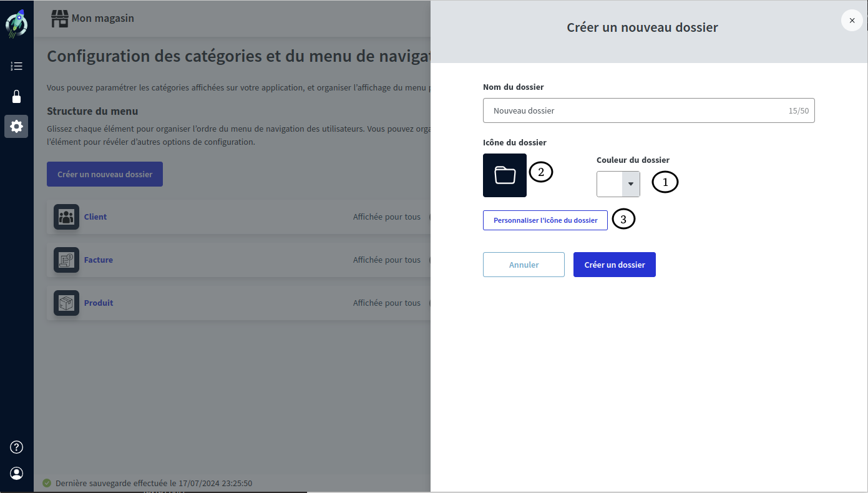Open the Client category link
Viewport: 868px width, 493px height.
coord(95,217)
